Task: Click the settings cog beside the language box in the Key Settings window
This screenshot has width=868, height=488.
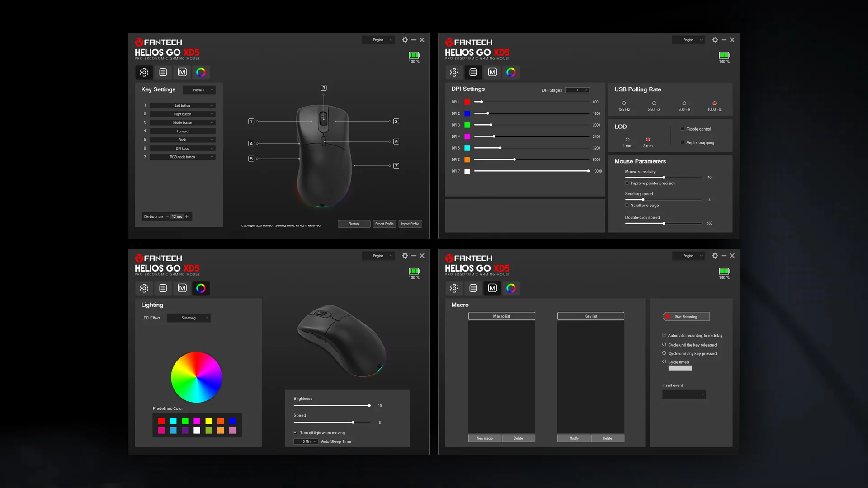Action: (405, 40)
